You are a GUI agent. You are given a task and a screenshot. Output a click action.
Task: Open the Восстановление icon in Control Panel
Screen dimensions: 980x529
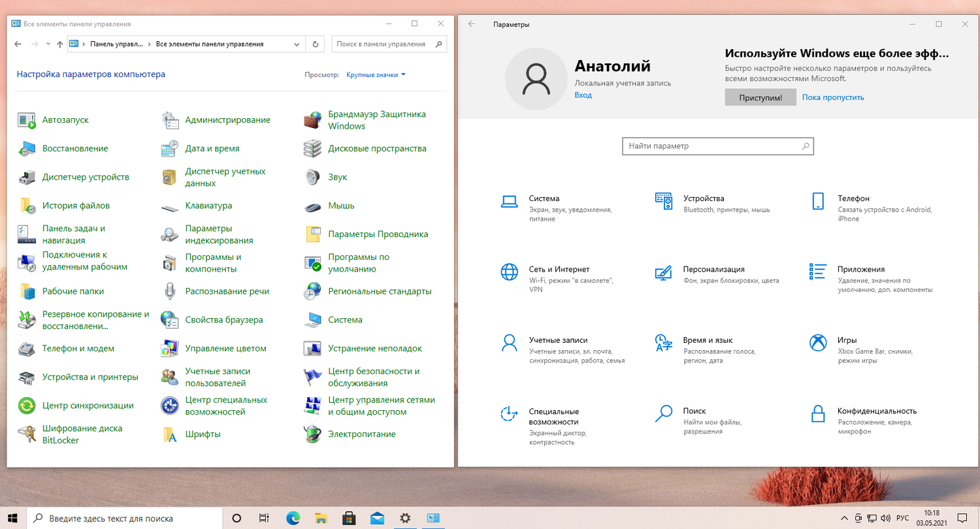[27, 149]
